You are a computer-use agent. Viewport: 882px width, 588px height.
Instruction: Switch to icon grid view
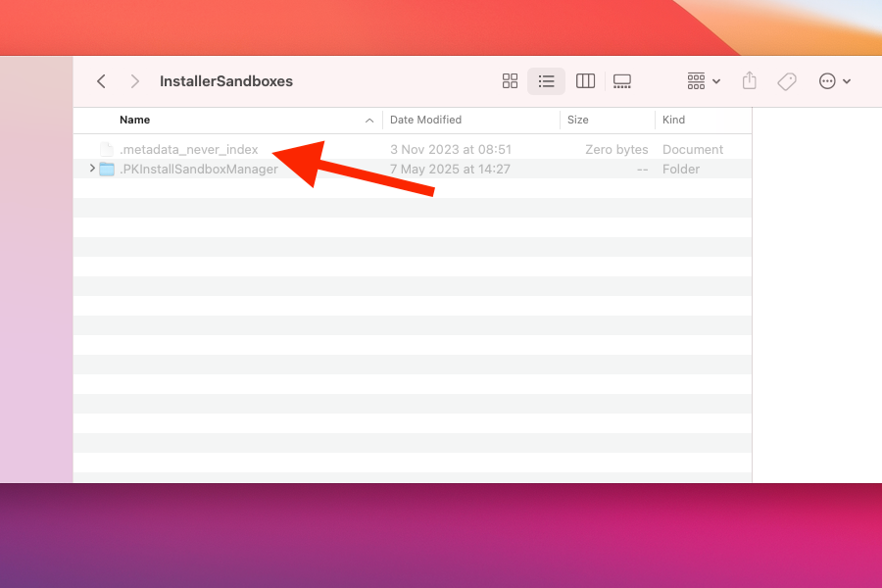tap(510, 81)
